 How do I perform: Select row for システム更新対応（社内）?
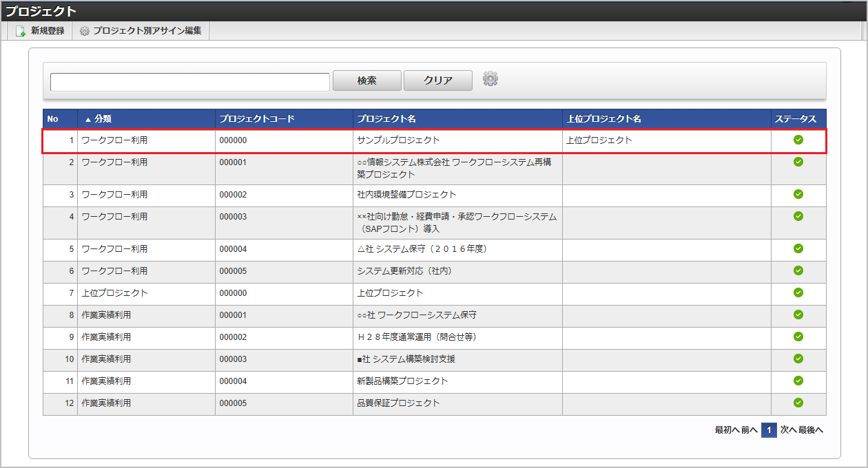[404, 271]
